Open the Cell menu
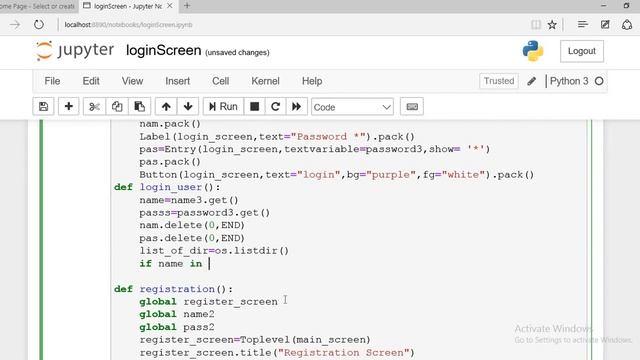The height and width of the screenshot is (360, 640). [x=220, y=81]
